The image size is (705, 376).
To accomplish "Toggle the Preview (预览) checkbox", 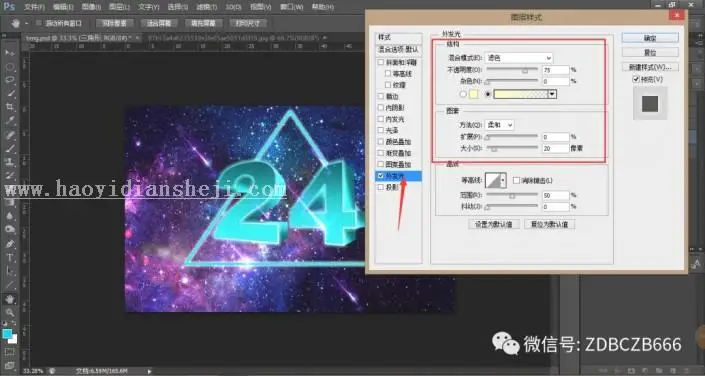I will tap(636, 79).
